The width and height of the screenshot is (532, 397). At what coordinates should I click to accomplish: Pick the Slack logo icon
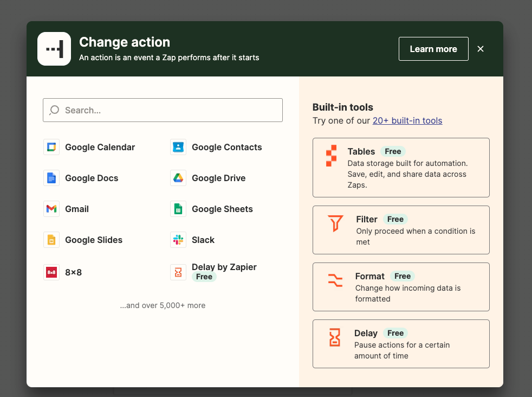pyautogui.click(x=178, y=240)
